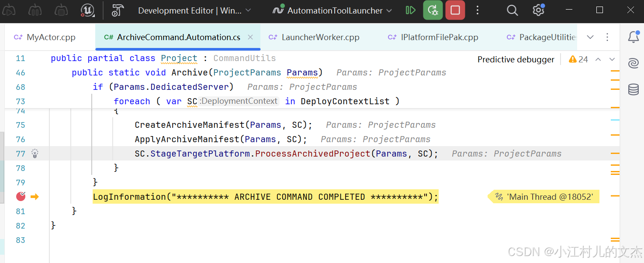Screen dimensions: 644x263
Task: Click the Archive method name in sticky line
Action: tap(190, 73)
